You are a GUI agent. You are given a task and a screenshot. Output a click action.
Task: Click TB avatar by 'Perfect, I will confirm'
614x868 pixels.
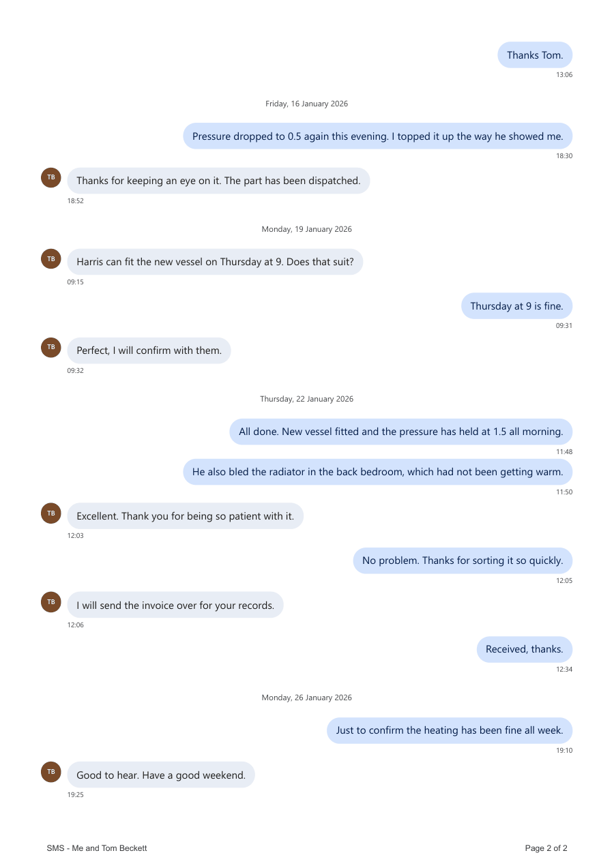tap(51, 348)
